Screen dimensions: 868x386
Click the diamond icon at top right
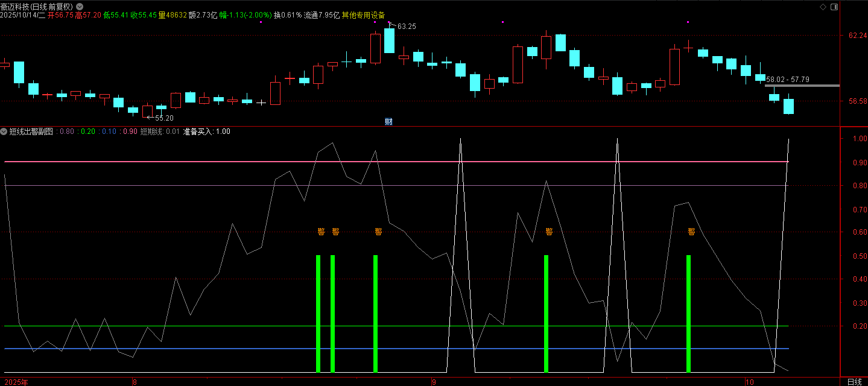click(822, 7)
